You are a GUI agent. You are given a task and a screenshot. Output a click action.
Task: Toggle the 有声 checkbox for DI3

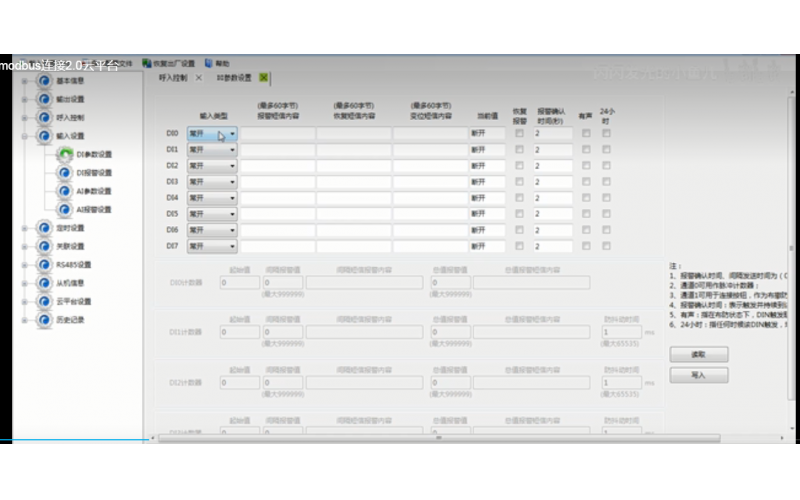tap(586, 182)
